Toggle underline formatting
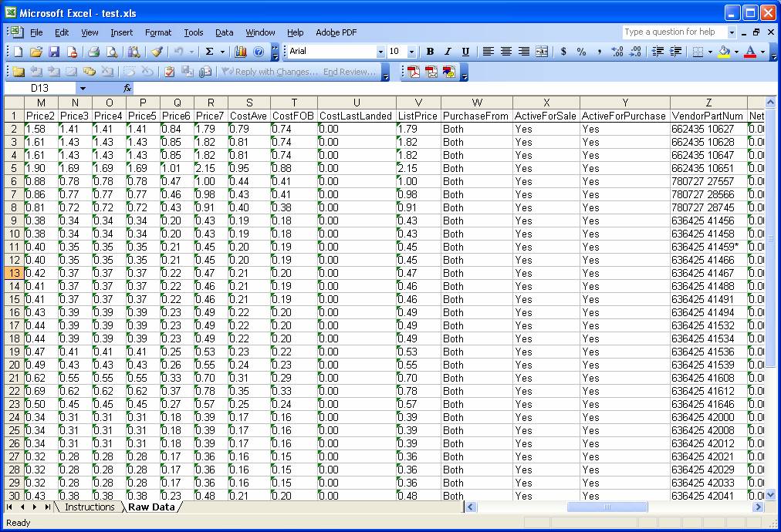This screenshot has height=532, width=781. click(465, 52)
